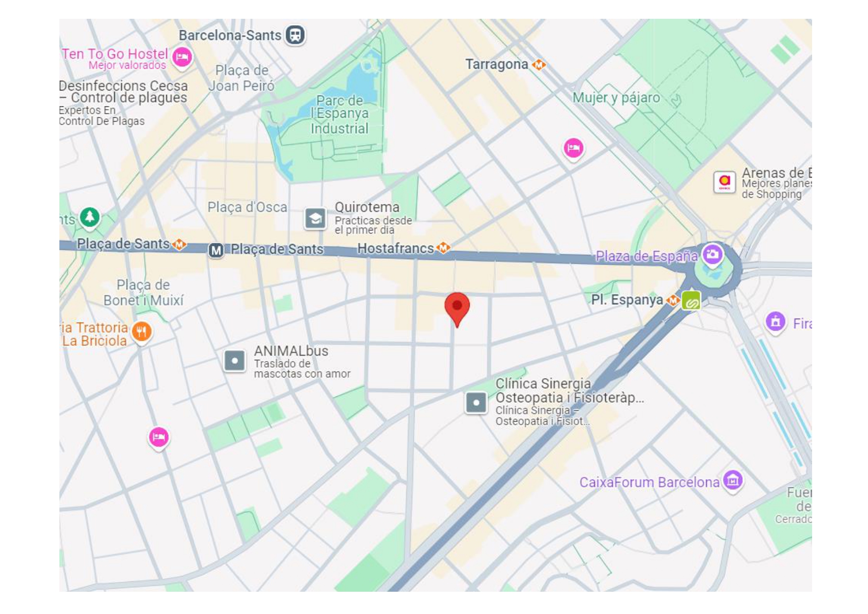The image size is (868, 614).
Task: Open the CaixaForum Barcelona museum icon
Action: 733,480
